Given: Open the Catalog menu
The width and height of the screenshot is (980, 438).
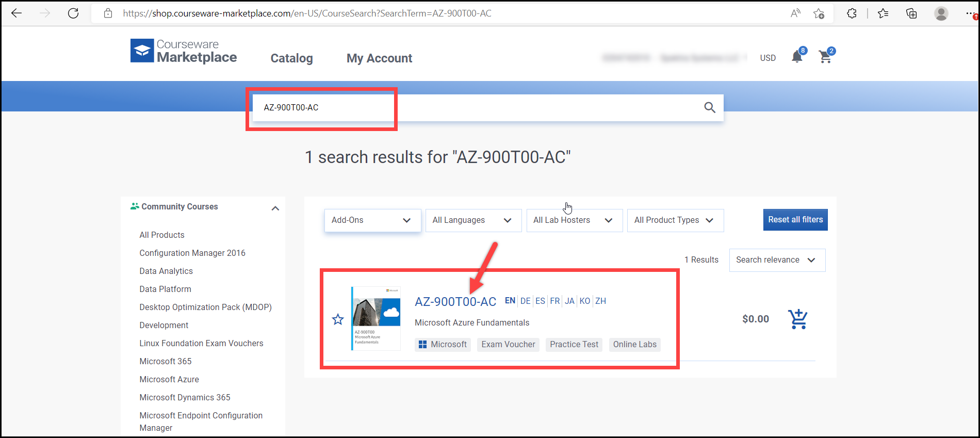Looking at the screenshot, I should tap(292, 58).
